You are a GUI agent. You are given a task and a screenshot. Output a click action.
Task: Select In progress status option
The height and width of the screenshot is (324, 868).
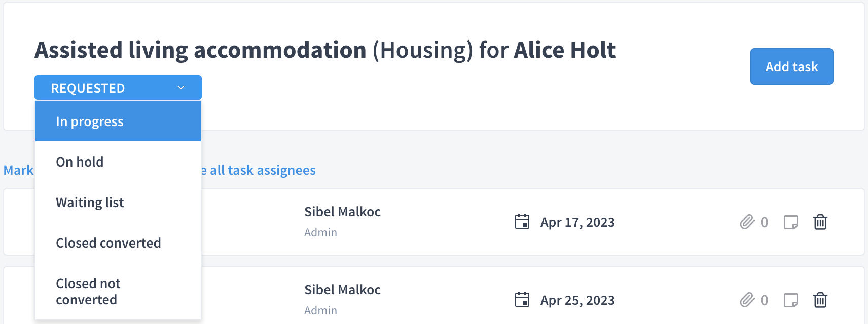pyautogui.click(x=118, y=121)
